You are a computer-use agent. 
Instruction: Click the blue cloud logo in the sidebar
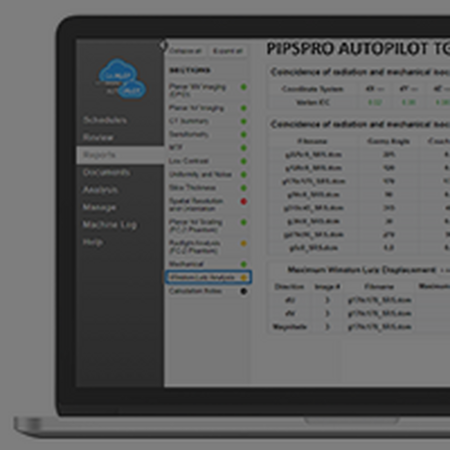coord(122,79)
